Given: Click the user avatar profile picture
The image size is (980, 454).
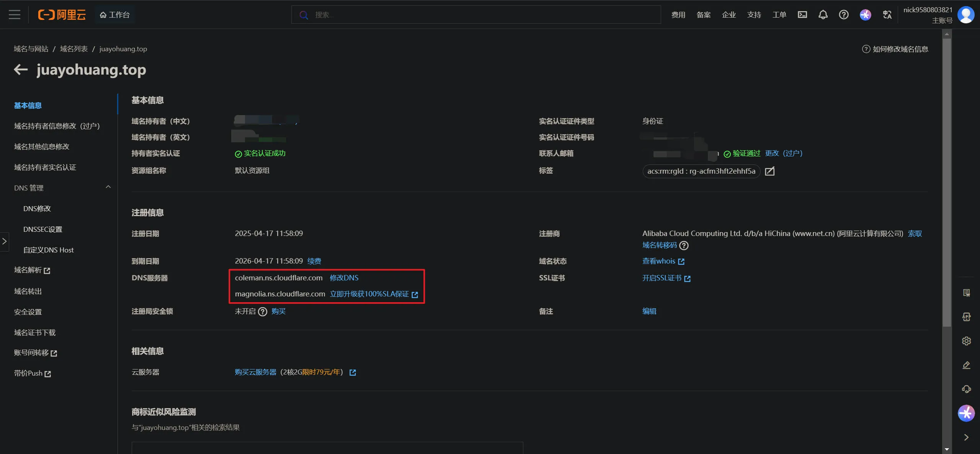Looking at the screenshot, I should point(965,15).
